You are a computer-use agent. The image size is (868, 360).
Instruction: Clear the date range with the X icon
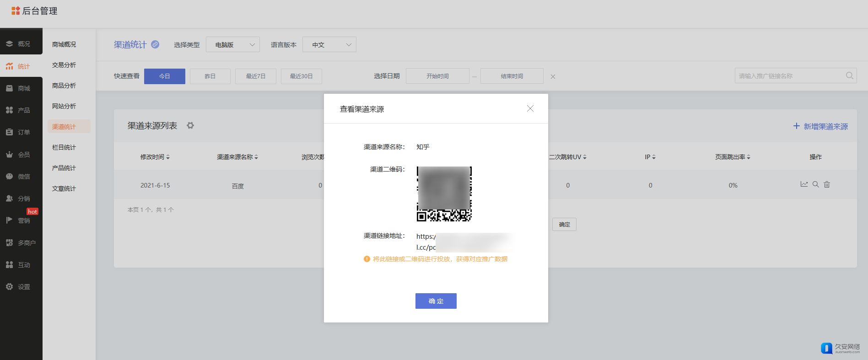pos(553,77)
